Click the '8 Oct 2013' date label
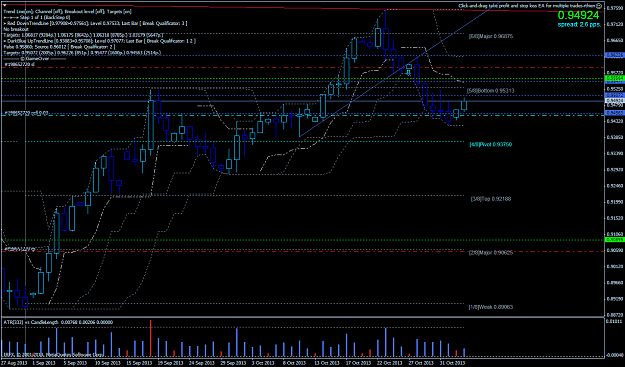This screenshot has height=367, width=625. 295,363
